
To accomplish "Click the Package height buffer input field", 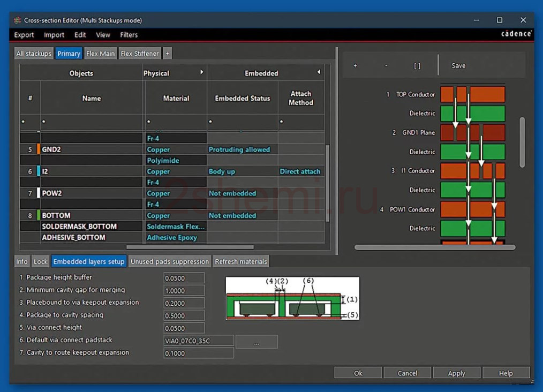I will (184, 278).
